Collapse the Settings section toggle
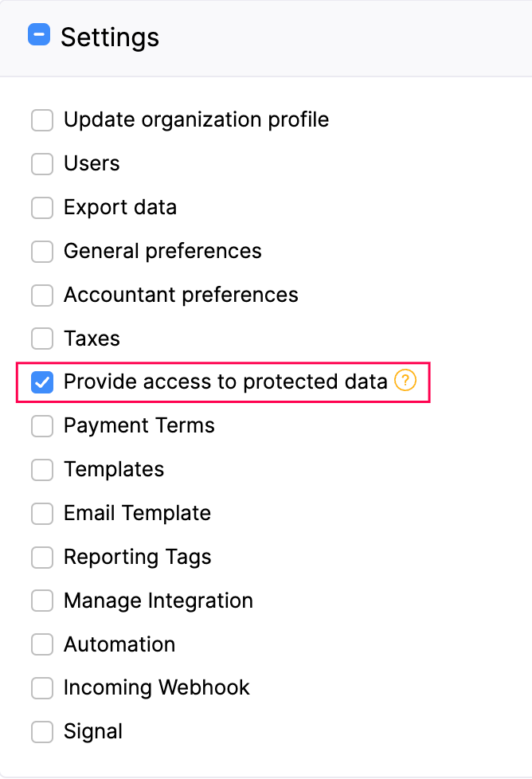The width and height of the screenshot is (532, 779). [39, 36]
